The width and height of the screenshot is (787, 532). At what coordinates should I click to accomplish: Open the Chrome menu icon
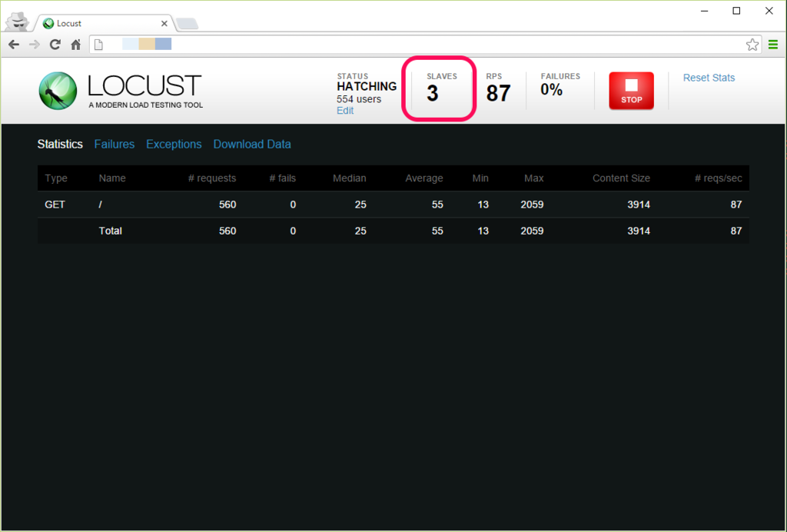click(x=773, y=45)
